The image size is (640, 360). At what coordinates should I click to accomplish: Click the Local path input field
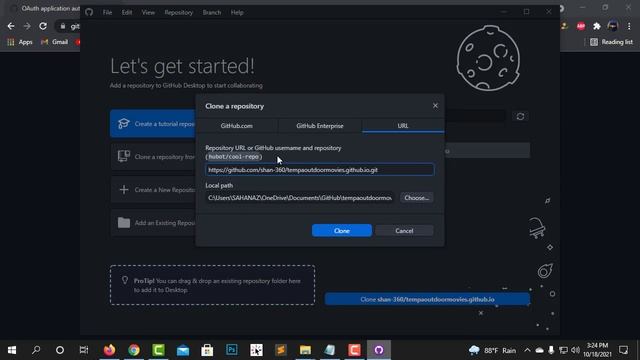[x=300, y=198]
